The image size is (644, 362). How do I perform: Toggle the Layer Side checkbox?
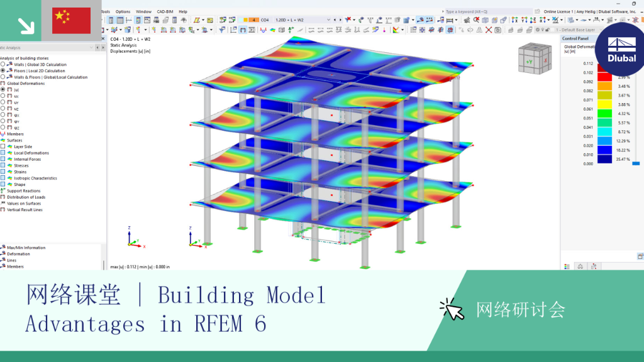tap(3, 146)
